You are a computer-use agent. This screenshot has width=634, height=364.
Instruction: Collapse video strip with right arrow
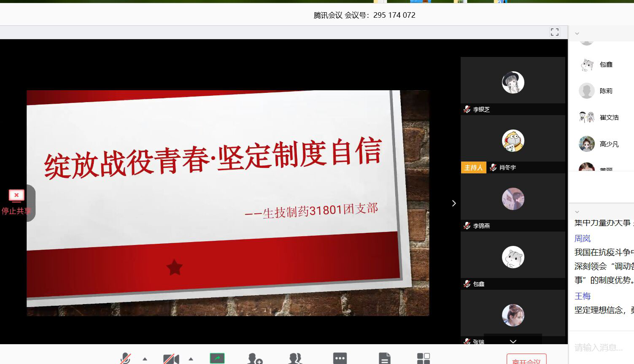(454, 203)
